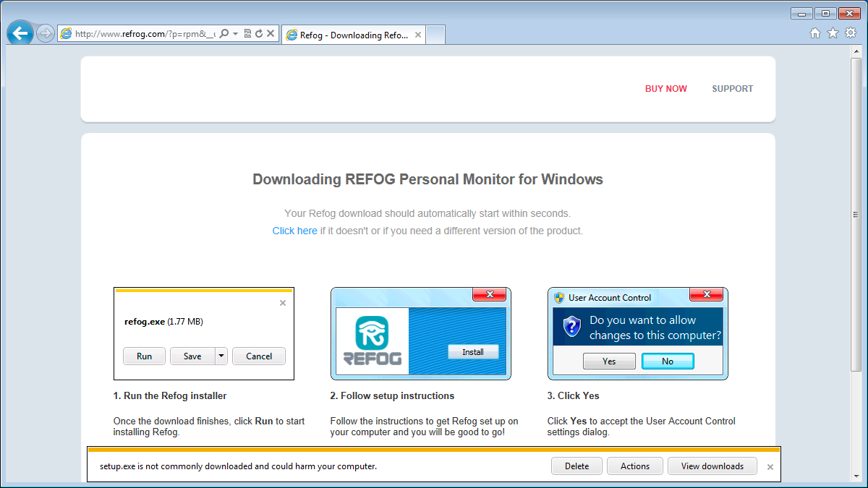868x488 pixels.
Task: Click the '1. Run the Refog installer' text
Action: 170,396
